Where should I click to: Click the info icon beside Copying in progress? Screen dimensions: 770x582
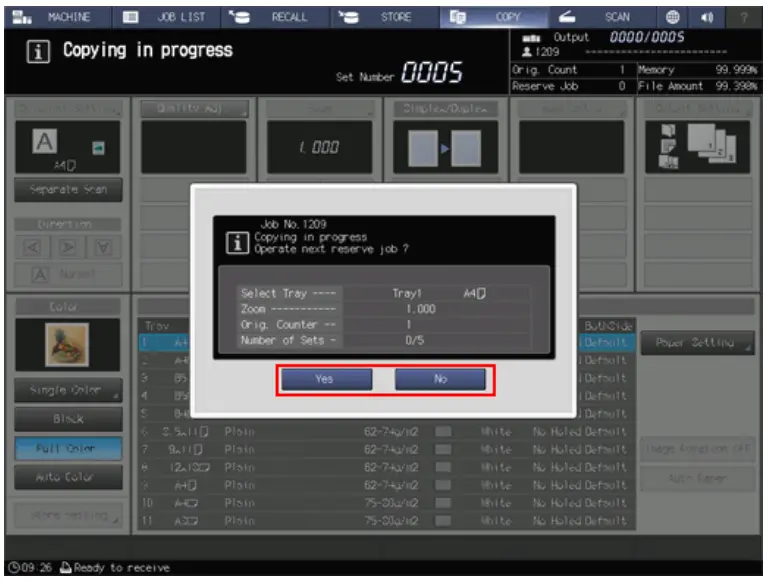coord(38,52)
